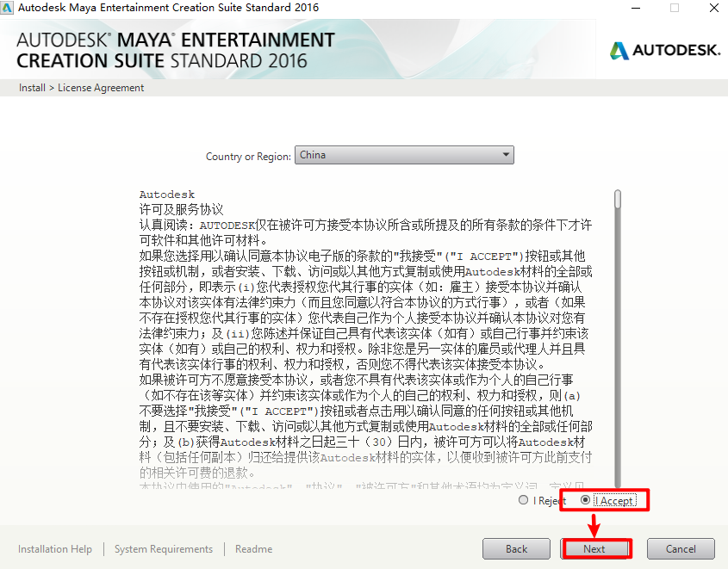Click the license agreement scrollbar thumb
This screenshot has height=569, width=728.
(618, 200)
